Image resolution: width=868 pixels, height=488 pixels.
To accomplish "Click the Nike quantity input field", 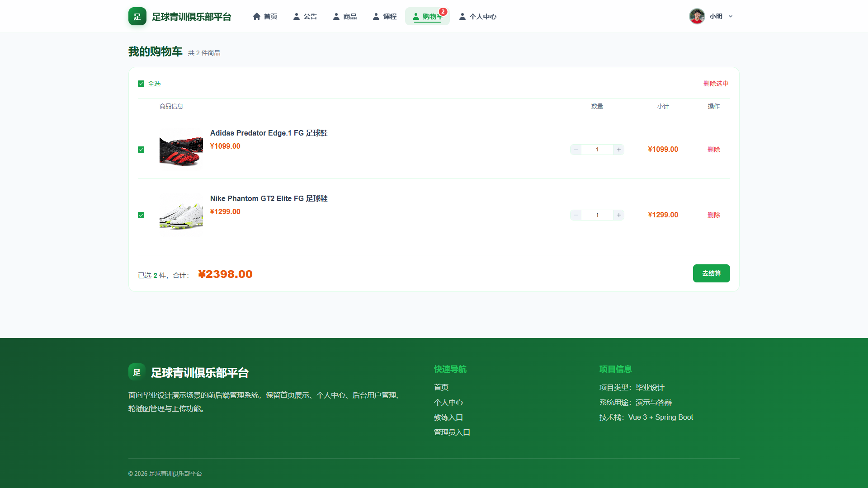I will (x=597, y=215).
